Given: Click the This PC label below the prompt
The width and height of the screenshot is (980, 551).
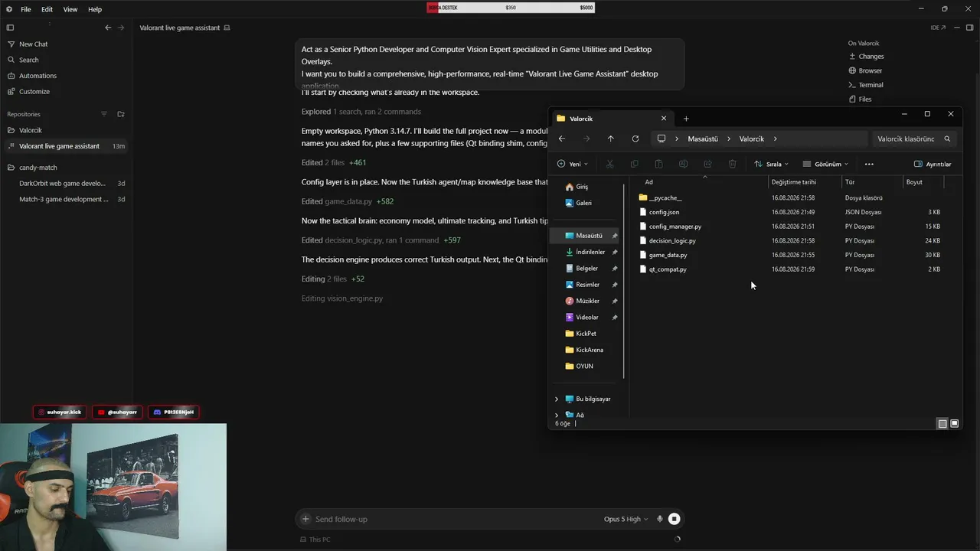Looking at the screenshot, I should coord(315,540).
